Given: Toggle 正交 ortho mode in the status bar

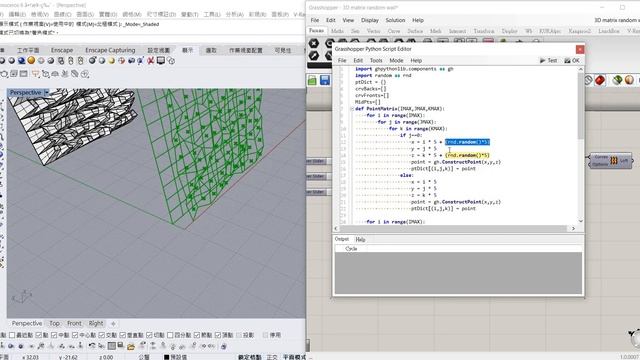Looking at the screenshot, I should (272, 357).
